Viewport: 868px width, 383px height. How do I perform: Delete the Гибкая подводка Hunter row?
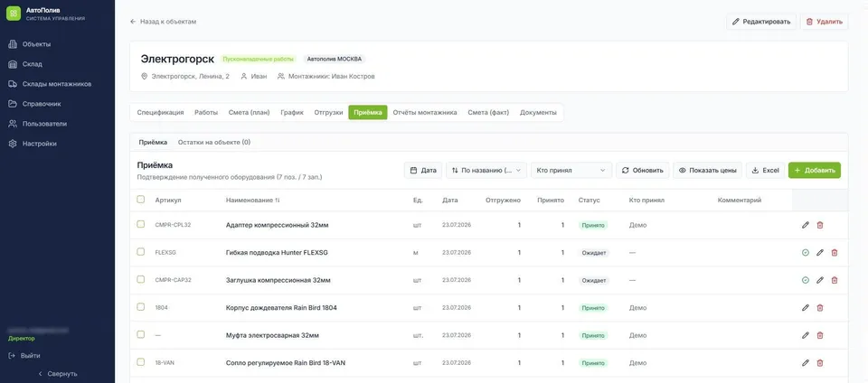pyautogui.click(x=835, y=253)
